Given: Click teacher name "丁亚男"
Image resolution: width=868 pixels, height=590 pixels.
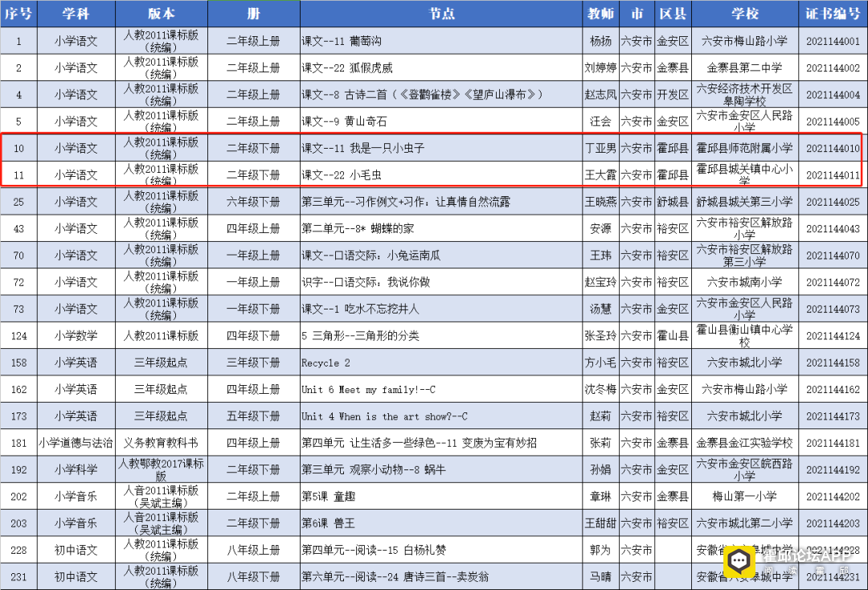Looking at the screenshot, I should [600, 149].
